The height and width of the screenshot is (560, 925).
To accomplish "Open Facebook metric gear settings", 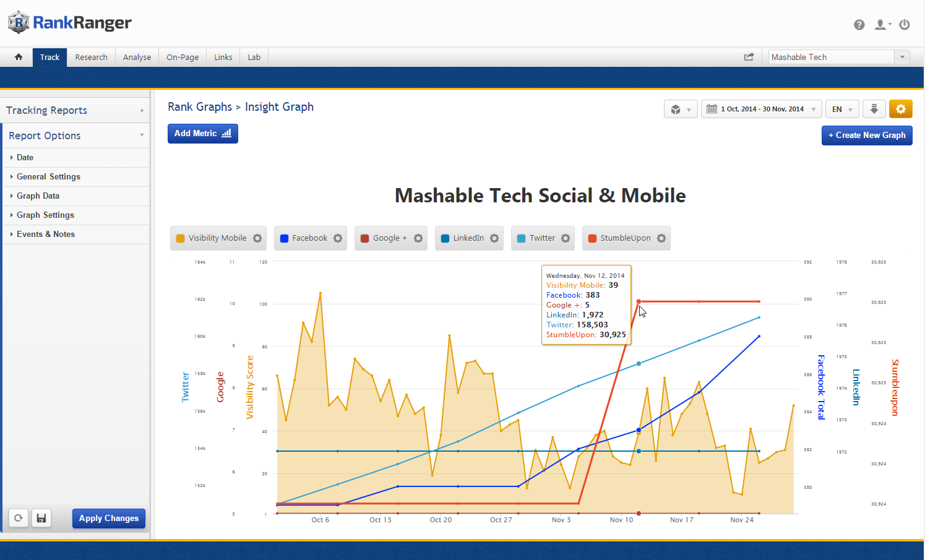I will [x=338, y=238].
